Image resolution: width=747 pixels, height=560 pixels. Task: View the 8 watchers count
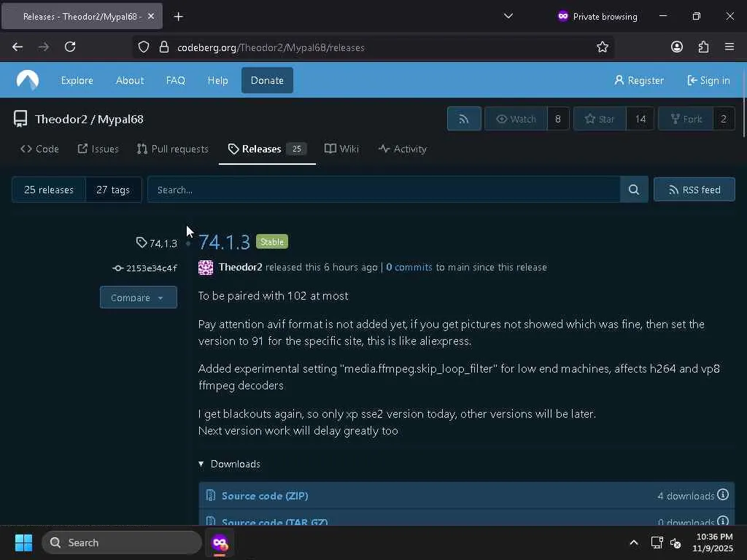558,119
